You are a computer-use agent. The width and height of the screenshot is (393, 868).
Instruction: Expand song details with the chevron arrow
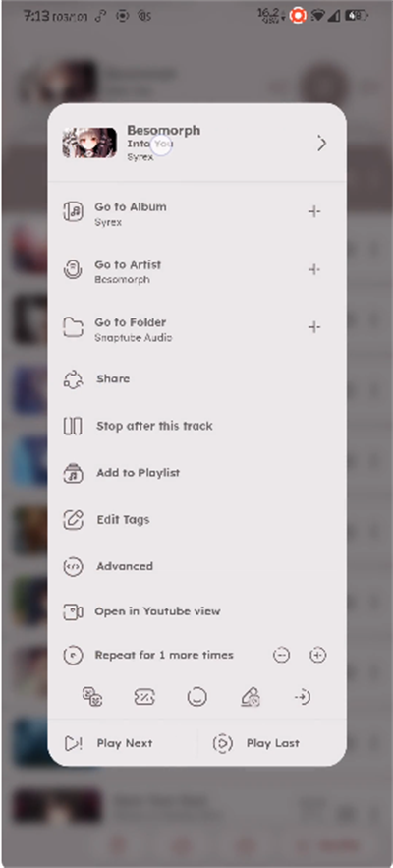(321, 144)
